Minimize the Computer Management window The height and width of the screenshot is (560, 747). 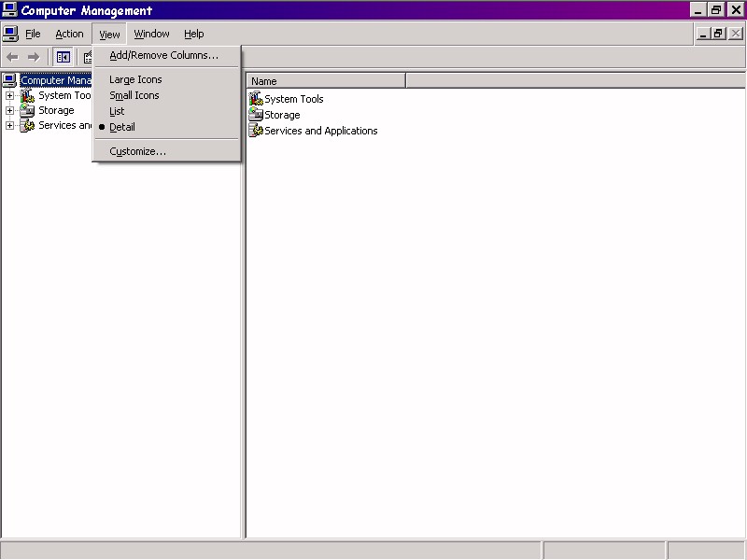click(698, 10)
